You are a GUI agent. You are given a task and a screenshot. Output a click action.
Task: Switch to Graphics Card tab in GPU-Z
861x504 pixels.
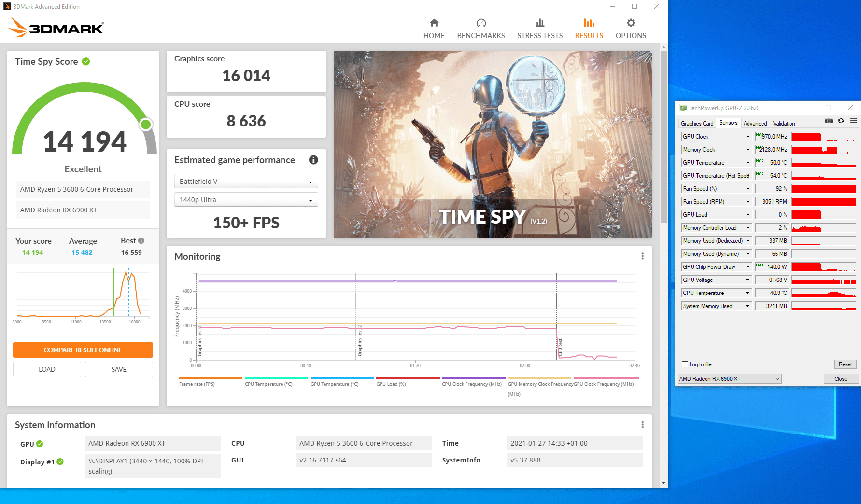697,124
